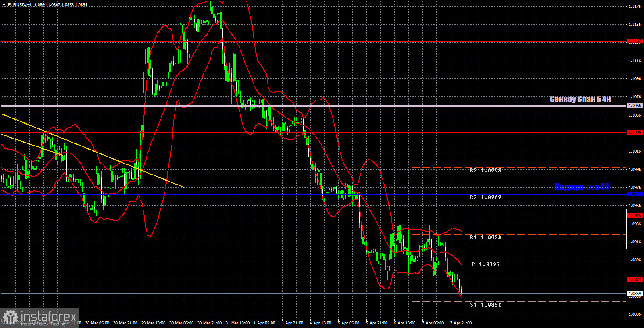Click 1.1156 on the price scale

(x=635, y=25)
